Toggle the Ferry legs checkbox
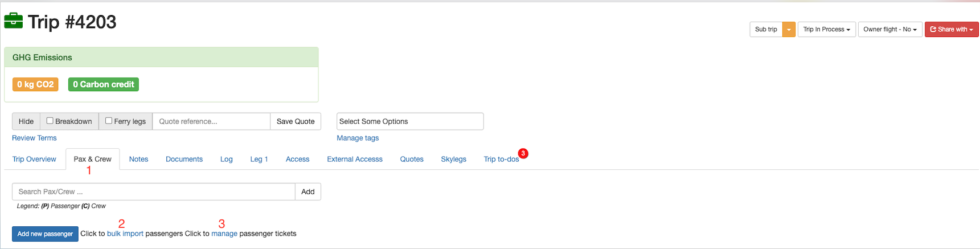The width and height of the screenshot is (980, 249). tap(109, 121)
